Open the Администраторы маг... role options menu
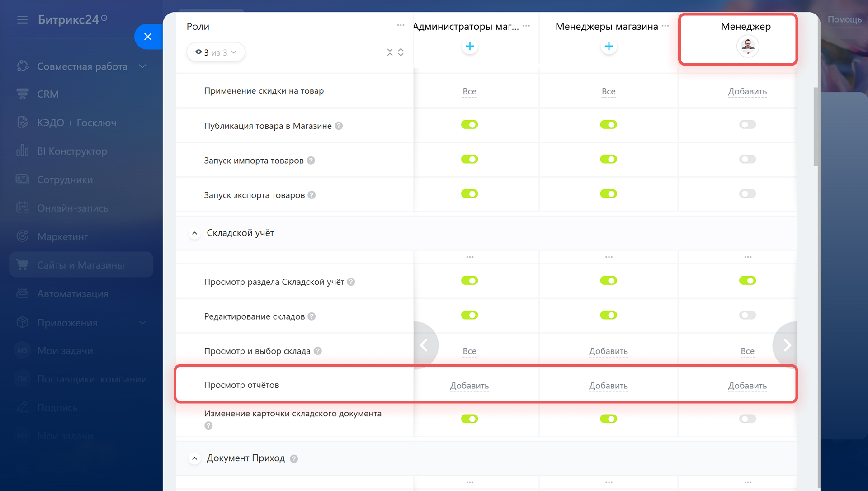Screen dimensions: 868x491 click(526, 26)
